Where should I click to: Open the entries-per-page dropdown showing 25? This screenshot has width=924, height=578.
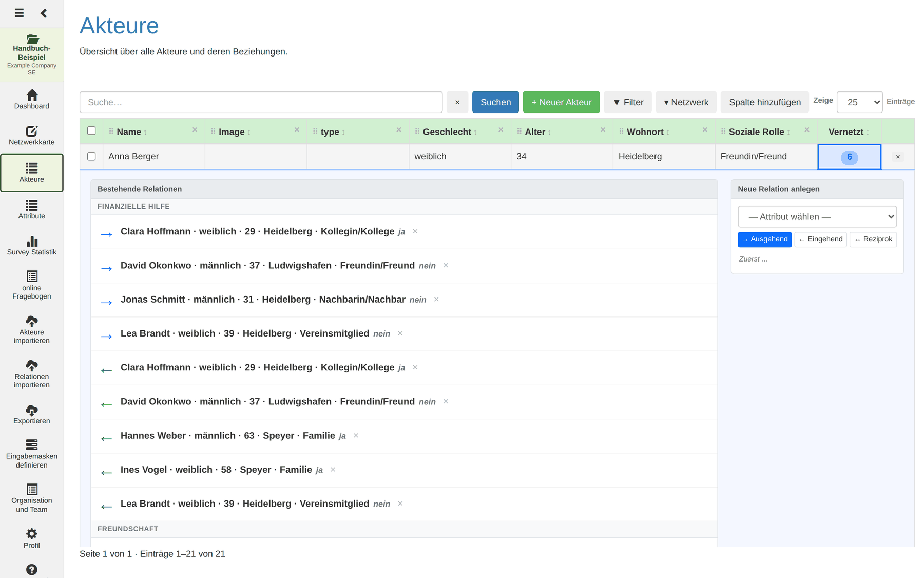click(860, 102)
